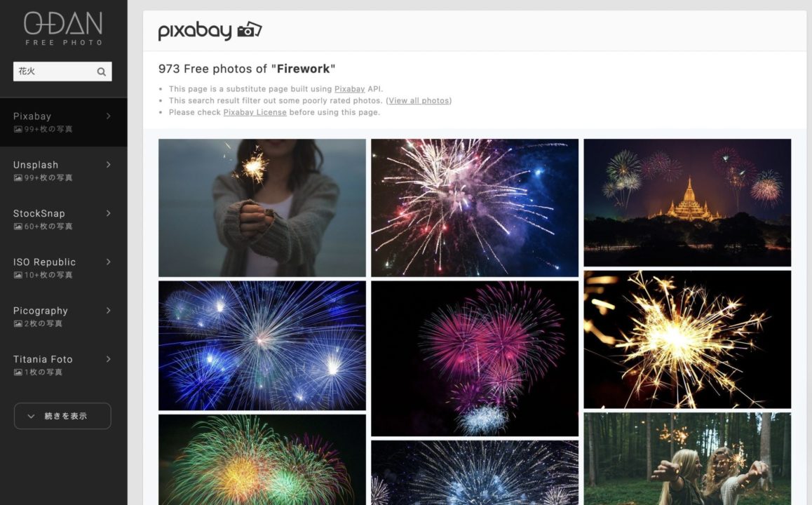Open the woman holding sparkler photo

click(x=262, y=208)
